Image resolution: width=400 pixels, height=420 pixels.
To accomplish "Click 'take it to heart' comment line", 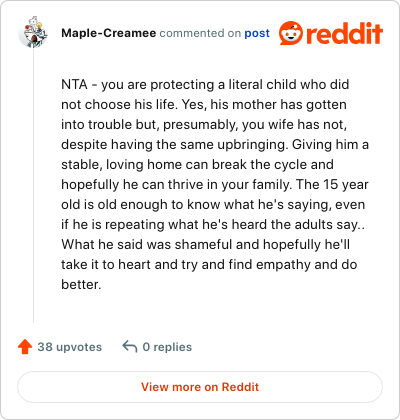I will [x=209, y=264].
